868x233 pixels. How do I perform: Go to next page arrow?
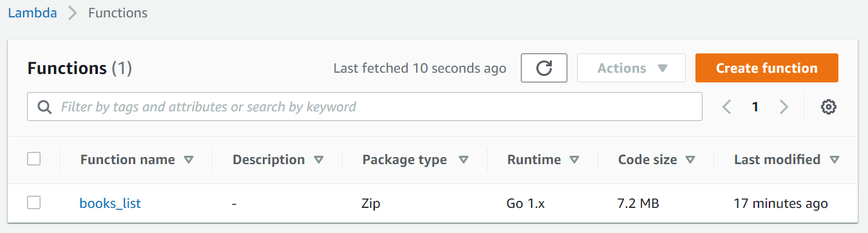[784, 107]
